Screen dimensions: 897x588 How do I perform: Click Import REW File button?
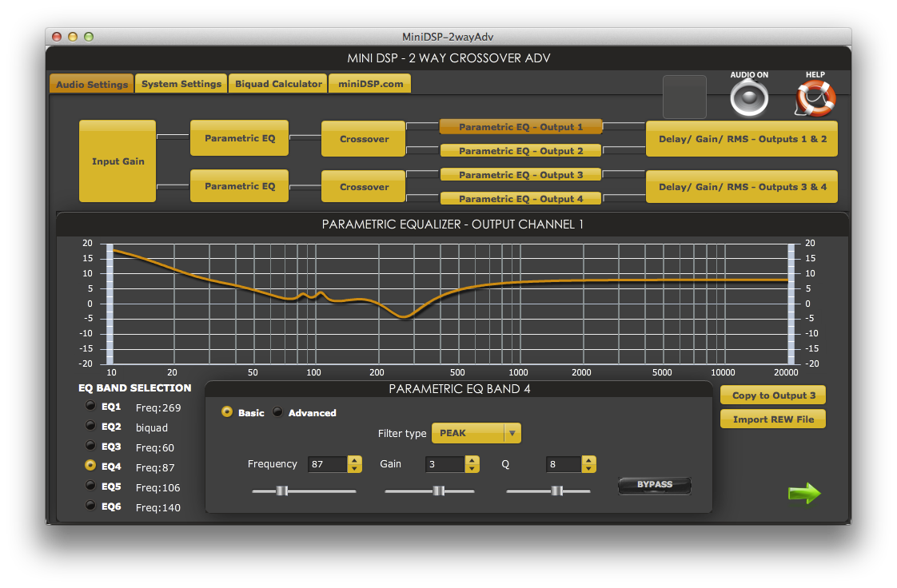[773, 419]
